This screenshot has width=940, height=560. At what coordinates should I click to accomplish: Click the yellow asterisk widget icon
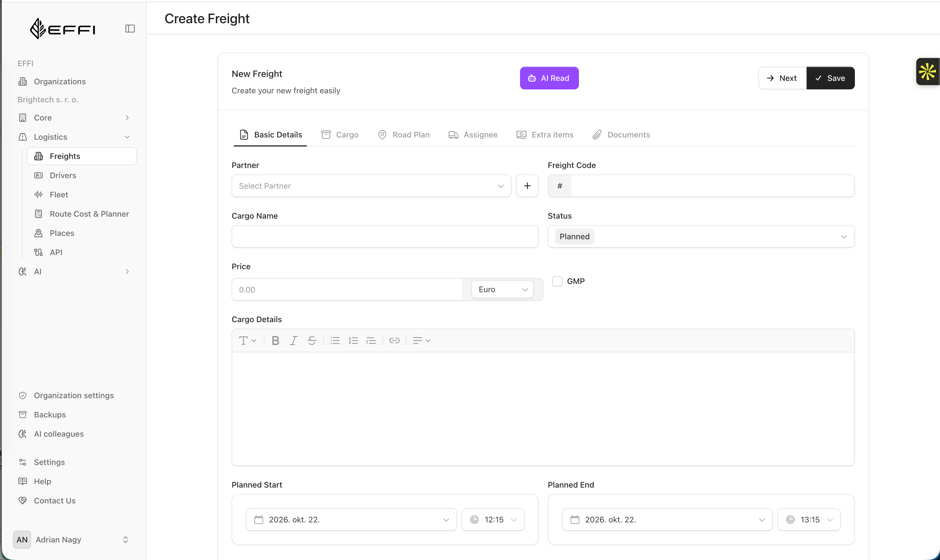point(927,71)
